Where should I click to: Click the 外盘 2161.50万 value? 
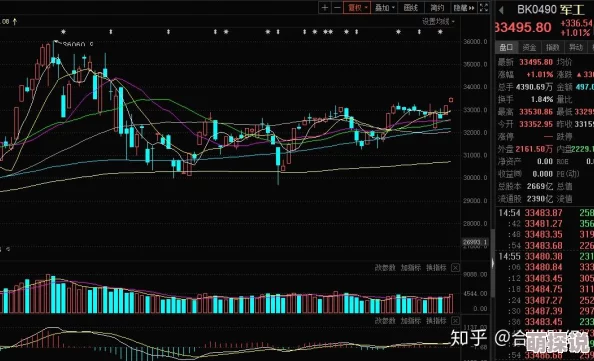pos(535,149)
